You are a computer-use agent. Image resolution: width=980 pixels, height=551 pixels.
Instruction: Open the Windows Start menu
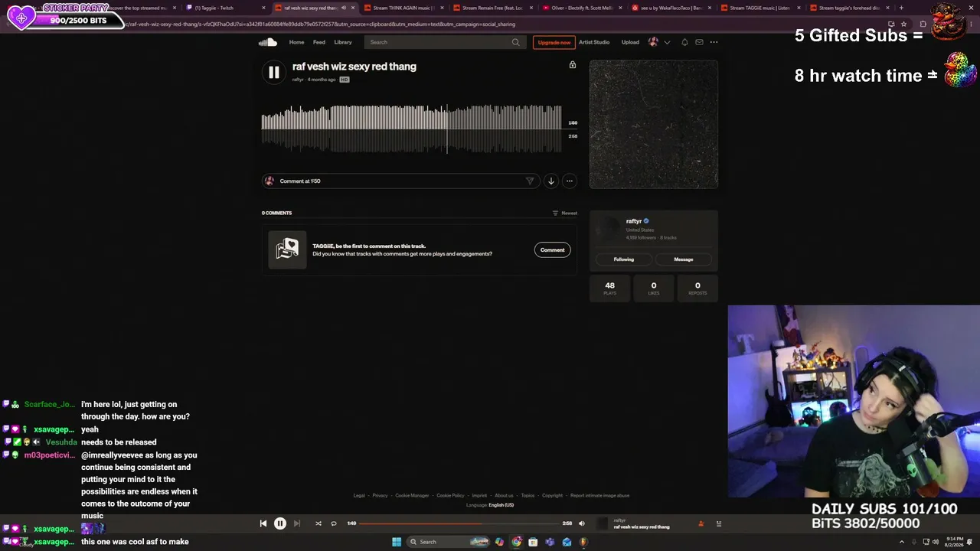click(x=397, y=542)
